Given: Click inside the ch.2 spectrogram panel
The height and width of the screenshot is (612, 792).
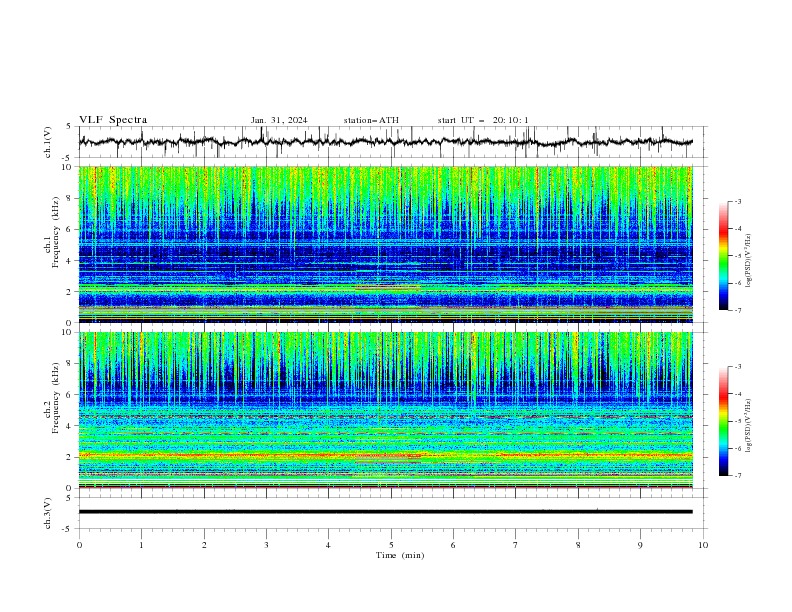Looking at the screenshot, I should (x=385, y=410).
